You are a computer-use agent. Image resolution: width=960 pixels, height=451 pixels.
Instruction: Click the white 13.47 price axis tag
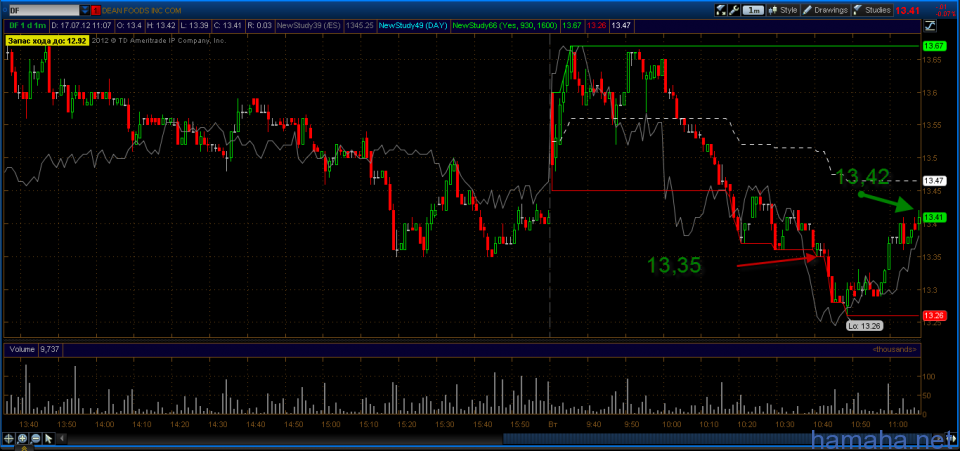click(934, 181)
